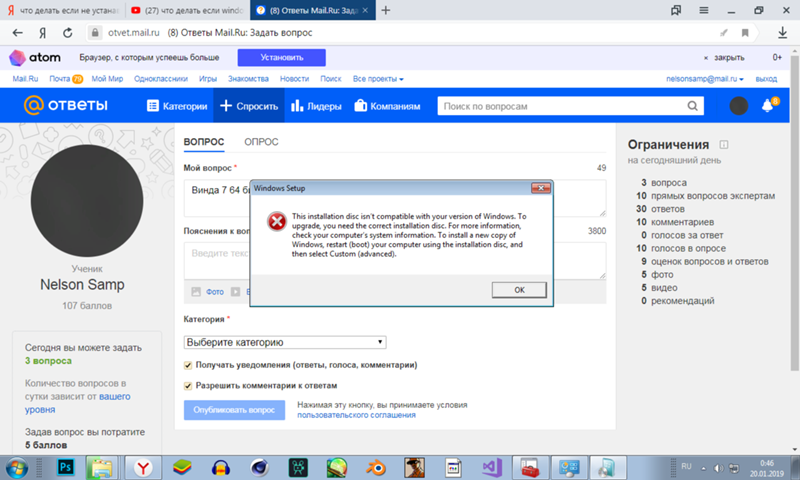Reload the page with the refresh icon
This screenshot has width=800, height=480.
point(67,33)
